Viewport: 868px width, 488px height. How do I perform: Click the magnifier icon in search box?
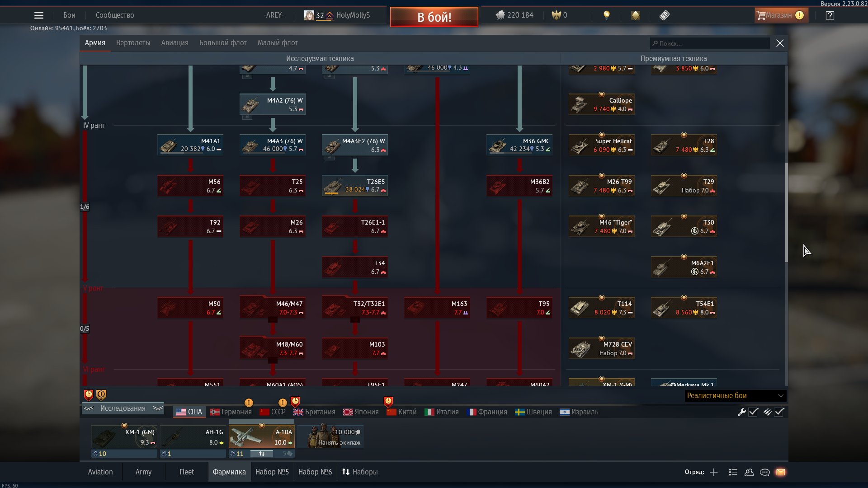pyautogui.click(x=655, y=43)
